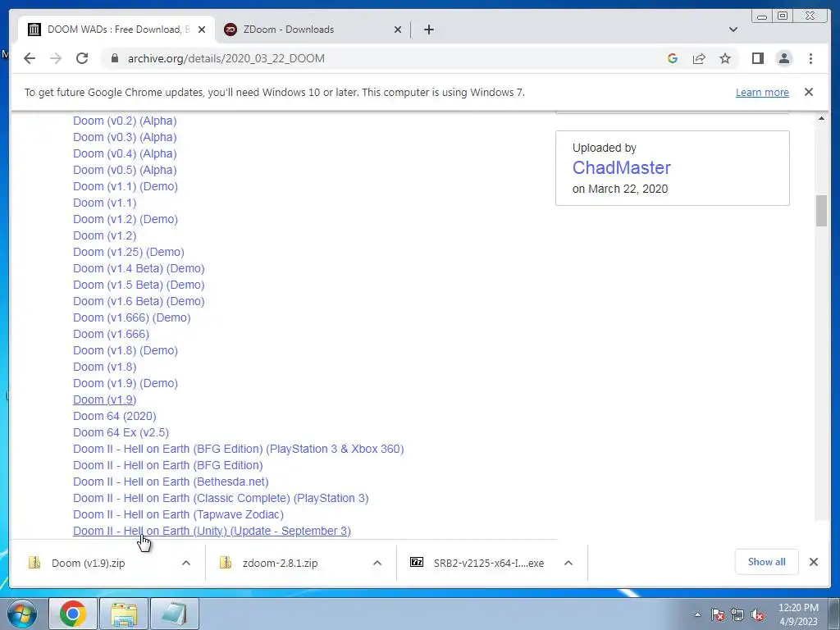Open Doom (v1.2) link
This screenshot has width=840, height=630.
pos(104,235)
